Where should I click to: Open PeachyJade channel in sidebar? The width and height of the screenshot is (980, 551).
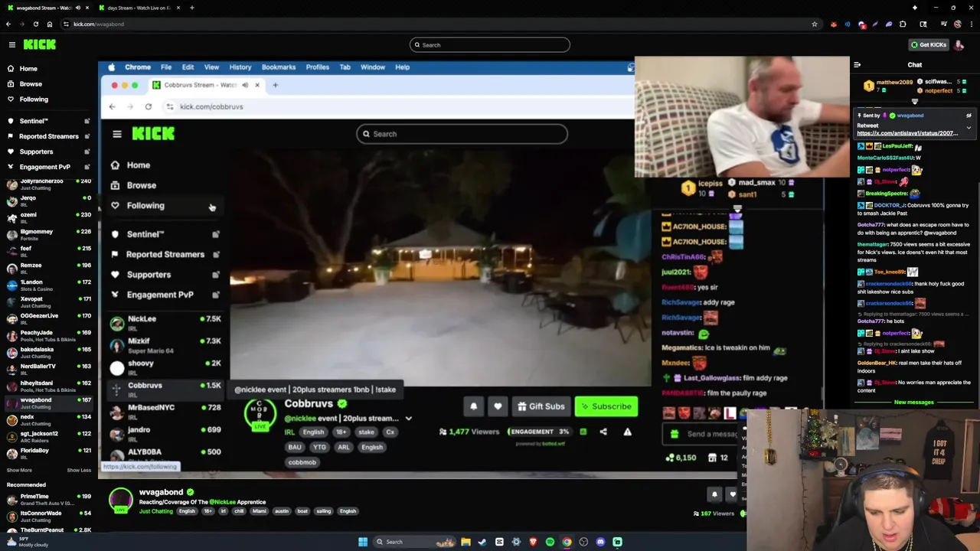pyautogui.click(x=50, y=336)
